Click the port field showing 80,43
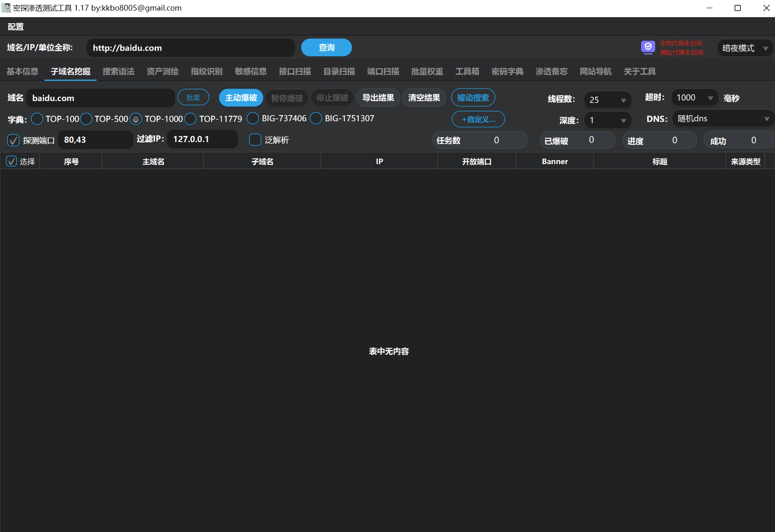This screenshot has width=775, height=532. click(x=96, y=140)
